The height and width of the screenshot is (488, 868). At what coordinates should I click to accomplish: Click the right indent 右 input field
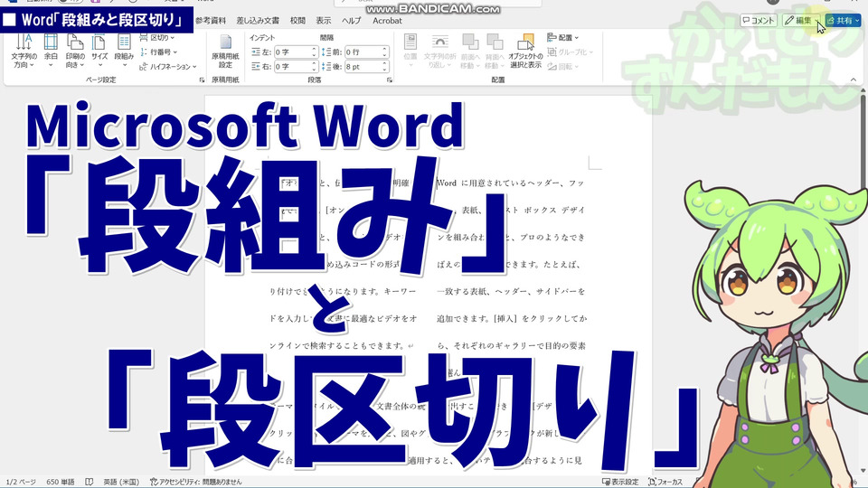(292, 66)
